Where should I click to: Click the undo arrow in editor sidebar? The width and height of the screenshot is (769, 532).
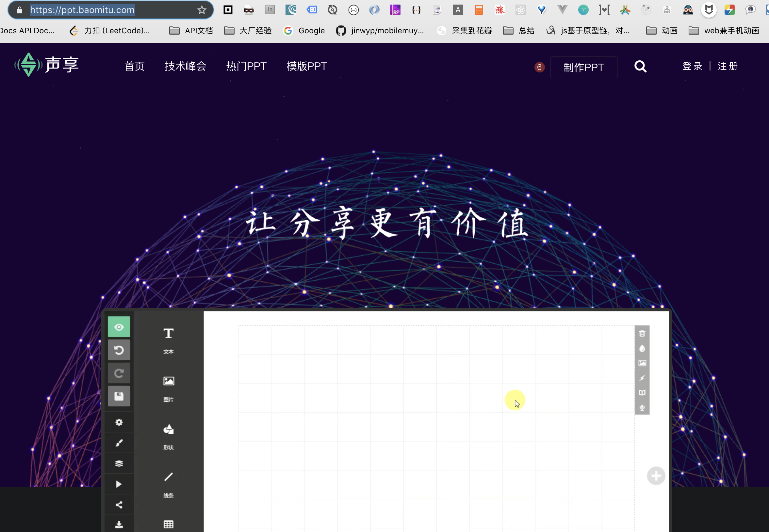coord(119,350)
